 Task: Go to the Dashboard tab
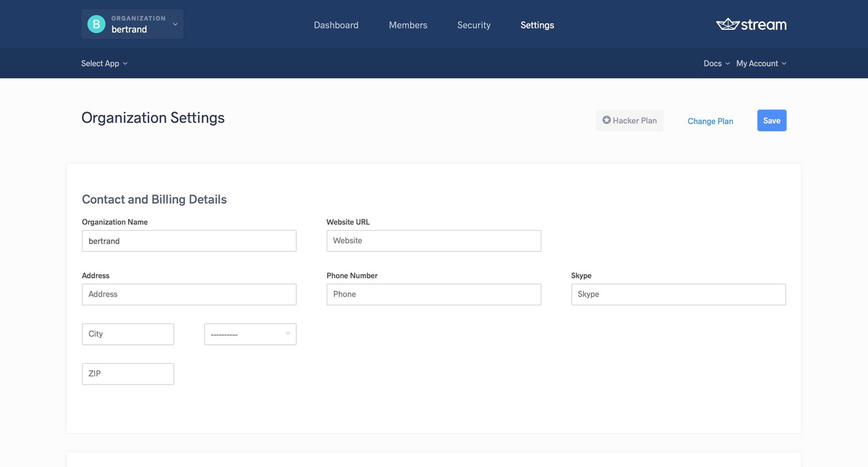336,25
